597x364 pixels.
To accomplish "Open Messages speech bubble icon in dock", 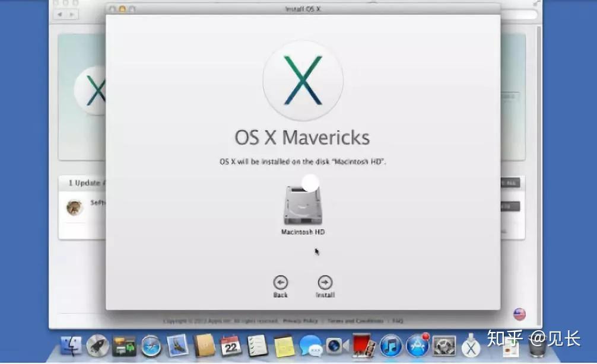I will 311,346.
